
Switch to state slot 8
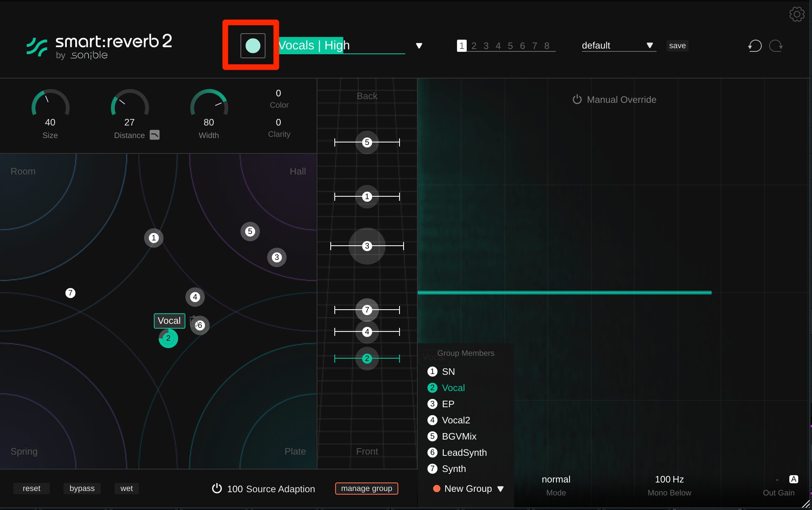point(546,46)
